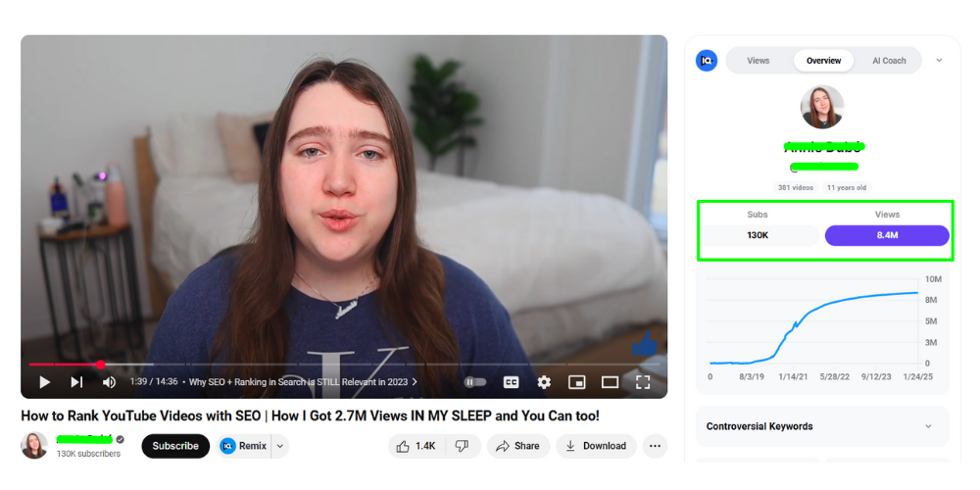Collapse the vidIQ panel chevron

(x=939, y=61)
